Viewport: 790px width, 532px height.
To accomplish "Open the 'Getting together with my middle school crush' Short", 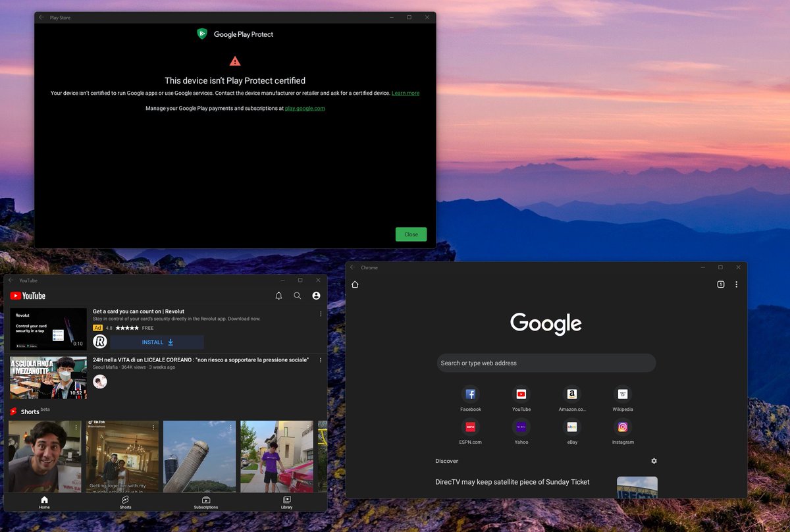I will coord(122,456).
